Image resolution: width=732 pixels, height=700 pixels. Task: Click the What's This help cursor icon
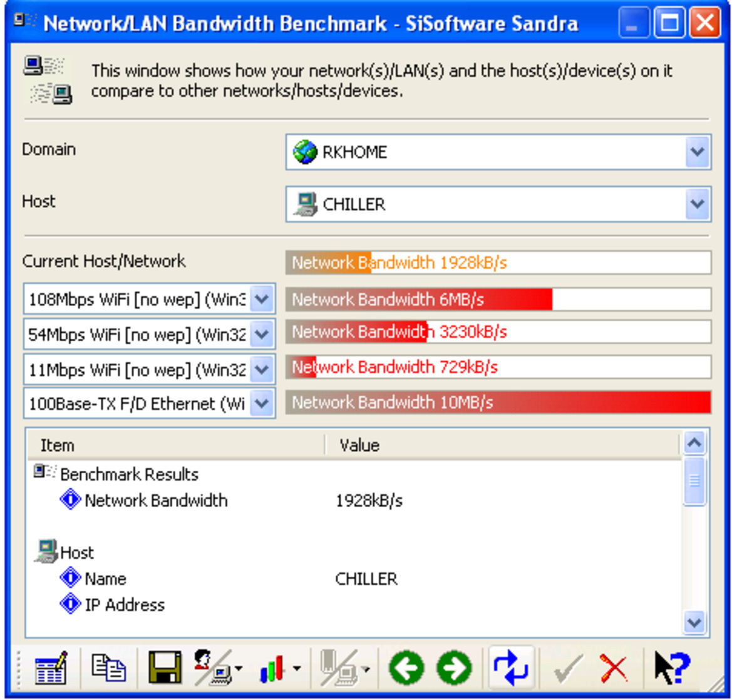pyautogui.click(x=671, y=668)
